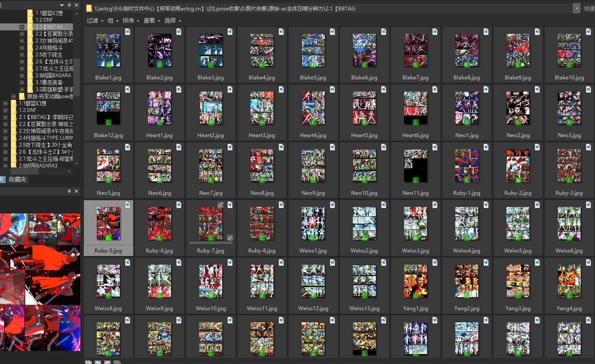Open the address path history dropdown
Screen dimensions: 595x364
(576, 8)
